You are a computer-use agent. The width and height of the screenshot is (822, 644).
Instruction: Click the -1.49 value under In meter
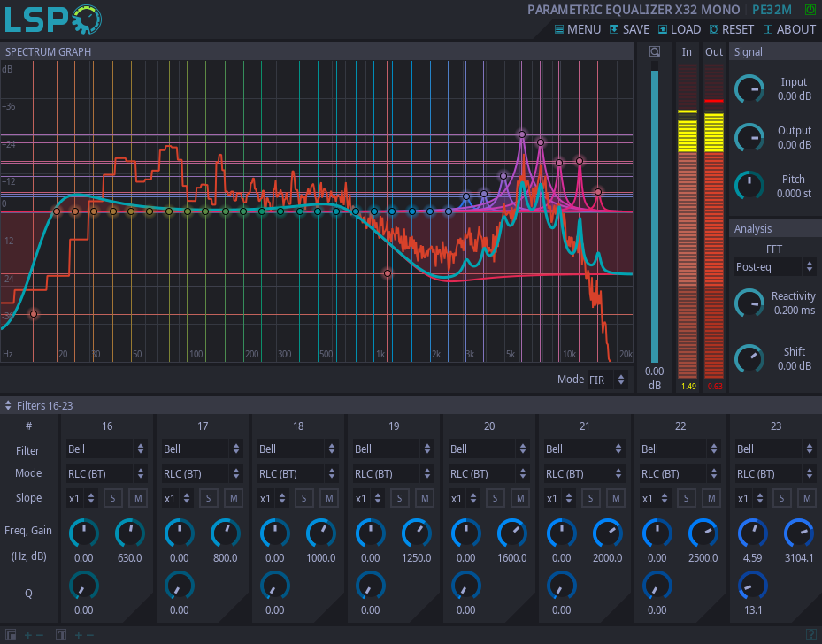[688, 387]
